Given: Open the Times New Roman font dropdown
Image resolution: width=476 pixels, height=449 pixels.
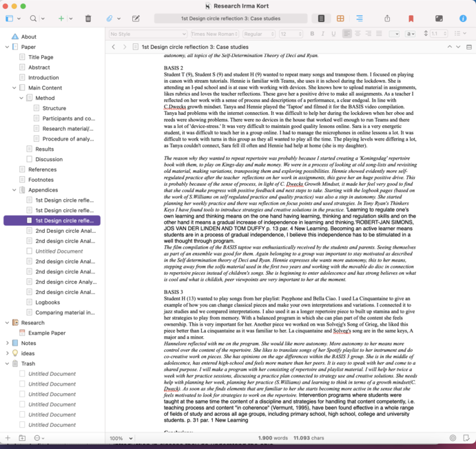Looking at the screenshot, I should pyautogui.click(x=214, y=34).
